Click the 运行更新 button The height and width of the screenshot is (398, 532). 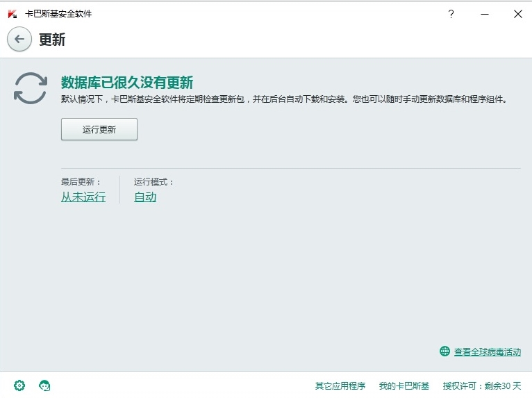coord(99,129)
